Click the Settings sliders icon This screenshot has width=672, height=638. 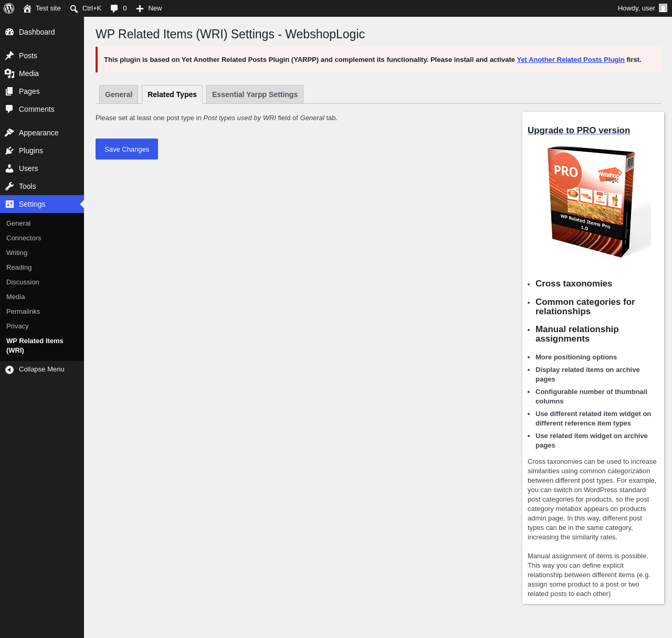pyautogui.click(x=9, y=204)
